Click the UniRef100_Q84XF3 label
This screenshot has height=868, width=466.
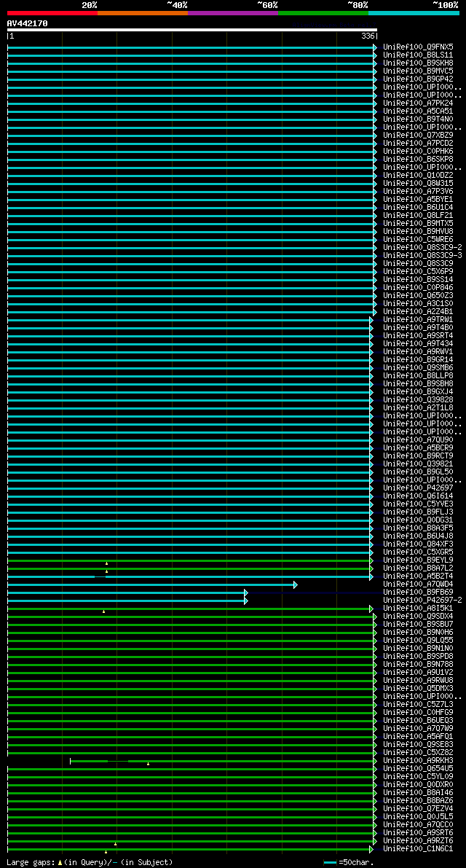[418, 544]
